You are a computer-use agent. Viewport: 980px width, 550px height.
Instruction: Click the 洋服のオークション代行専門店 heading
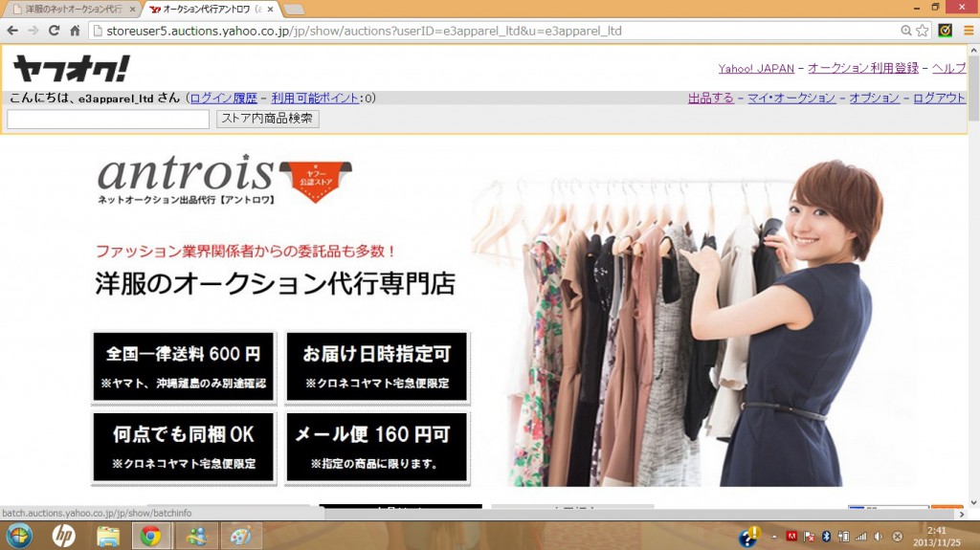point(275,284)
